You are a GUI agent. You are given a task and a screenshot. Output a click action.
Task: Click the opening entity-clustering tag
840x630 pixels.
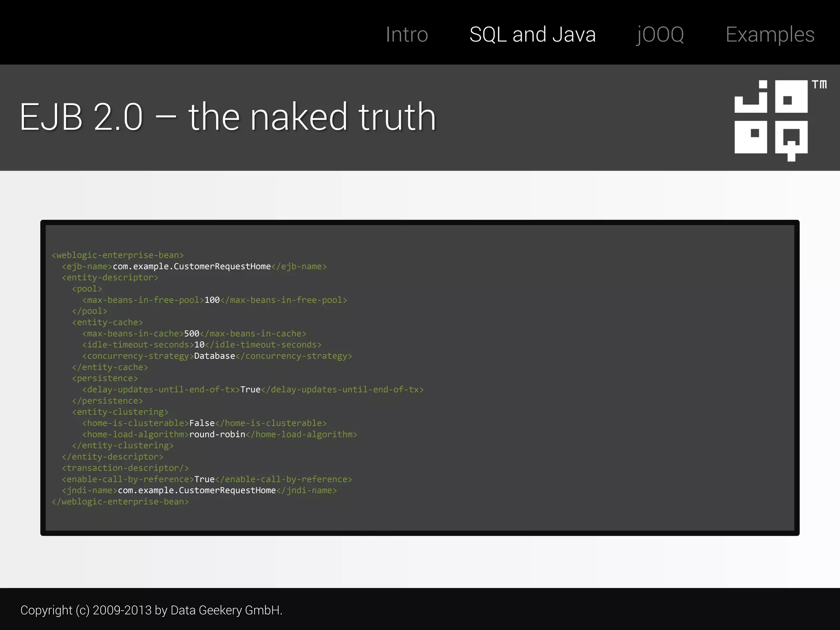coord(120,412)
